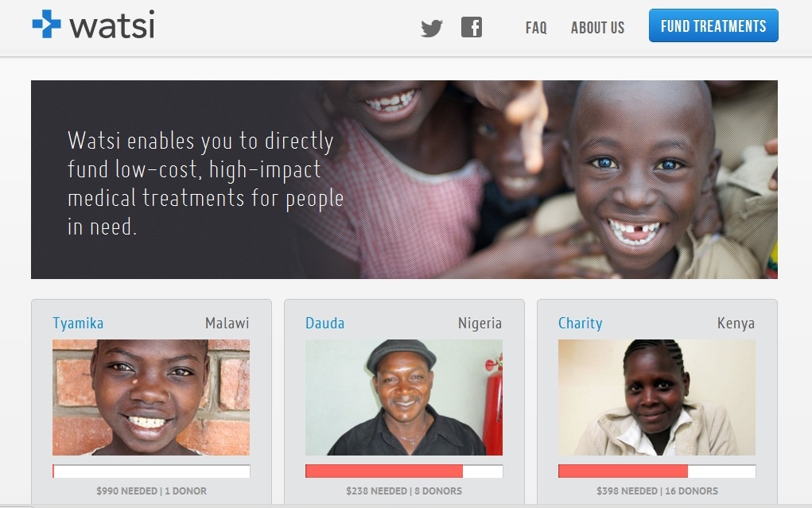Click Charity's funding progress bar

click(657, 471)
